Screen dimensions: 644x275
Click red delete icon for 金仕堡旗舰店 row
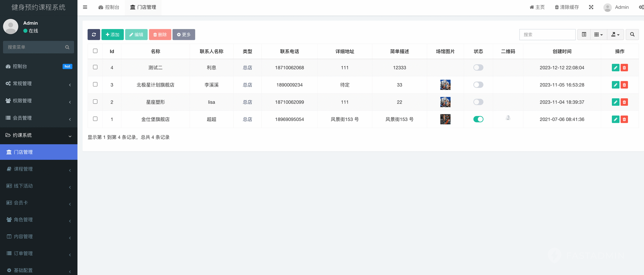point(624,119)
